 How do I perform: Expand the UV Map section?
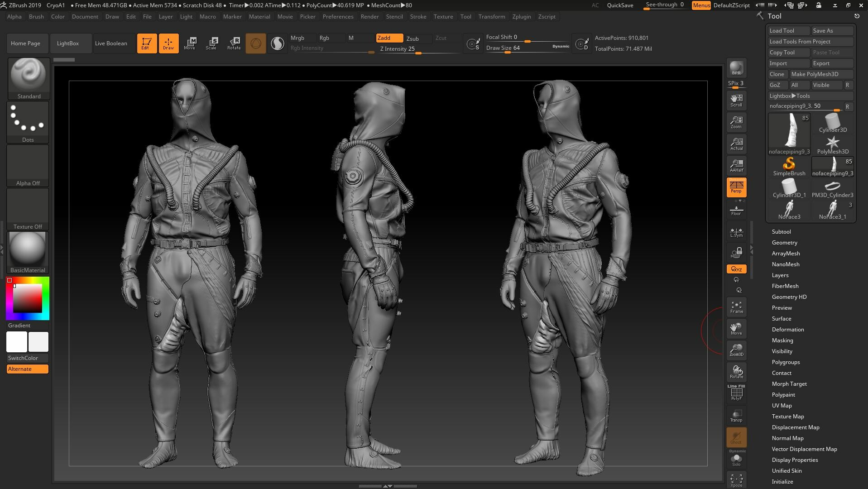pos(782,406)
